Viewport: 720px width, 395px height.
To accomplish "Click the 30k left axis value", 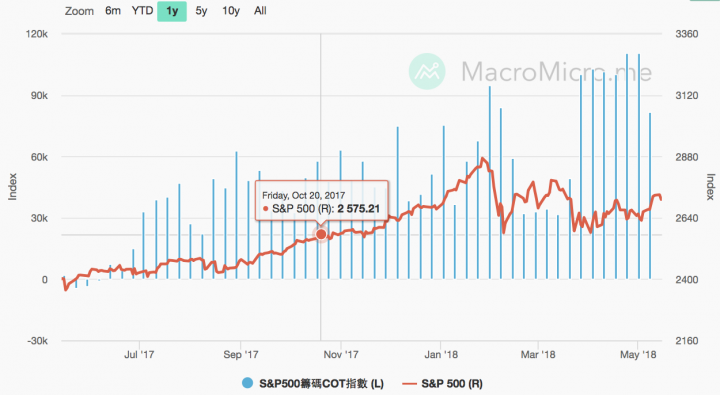I will tap(39, 218).
